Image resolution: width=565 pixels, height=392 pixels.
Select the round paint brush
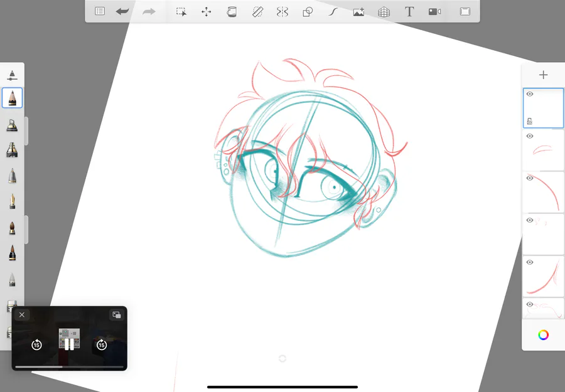[x=13, y=228]
